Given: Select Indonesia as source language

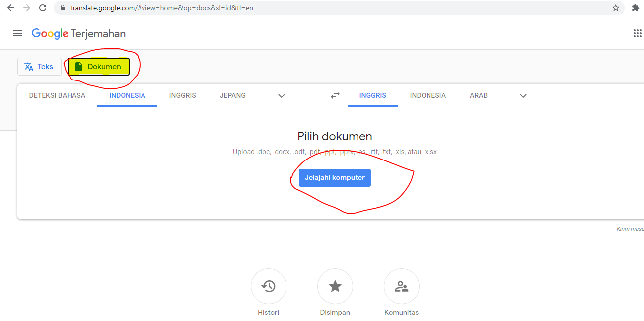Looking at the screenshot, I should [x=128, y=95].
